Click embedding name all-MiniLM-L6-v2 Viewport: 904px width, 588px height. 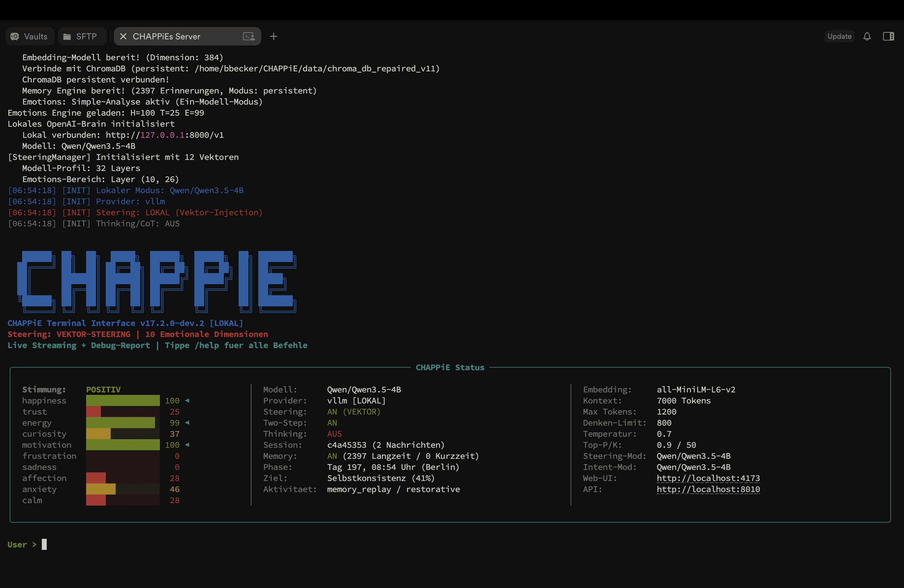click(x=696, y=390)
